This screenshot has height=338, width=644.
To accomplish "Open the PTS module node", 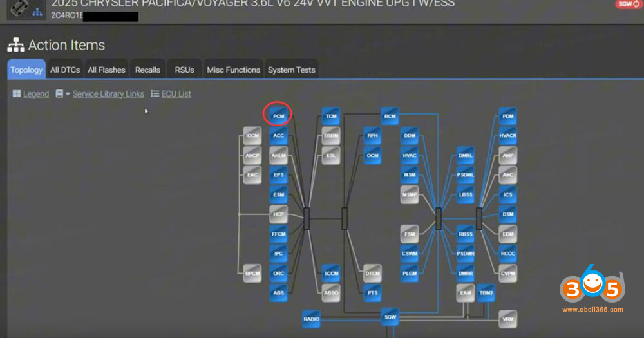I will coord(372,293).
